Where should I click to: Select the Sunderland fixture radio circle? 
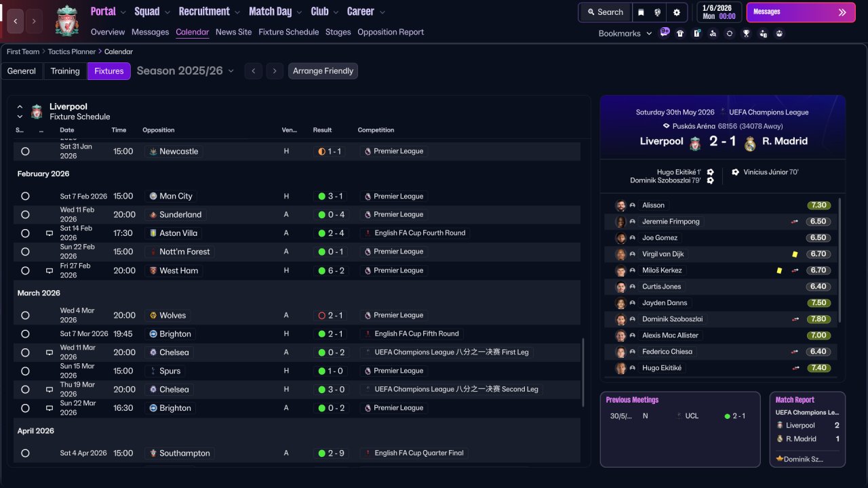coord(25,215)
